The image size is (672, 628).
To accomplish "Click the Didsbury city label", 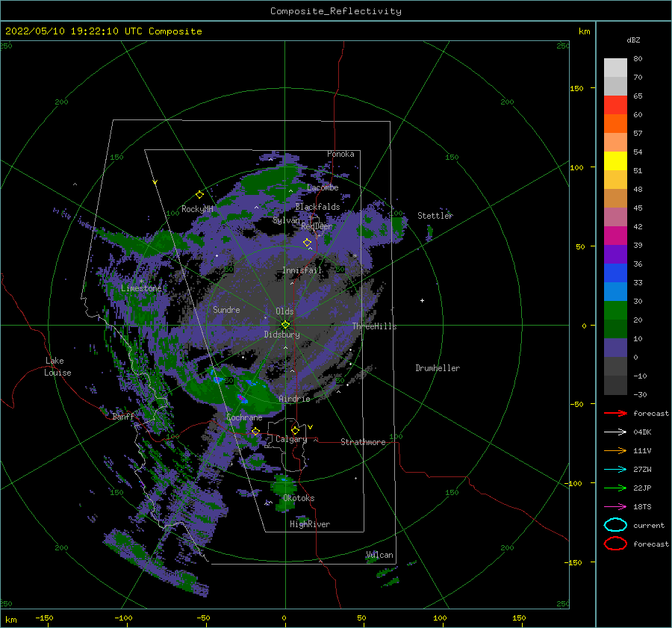I will coord(281,335).
